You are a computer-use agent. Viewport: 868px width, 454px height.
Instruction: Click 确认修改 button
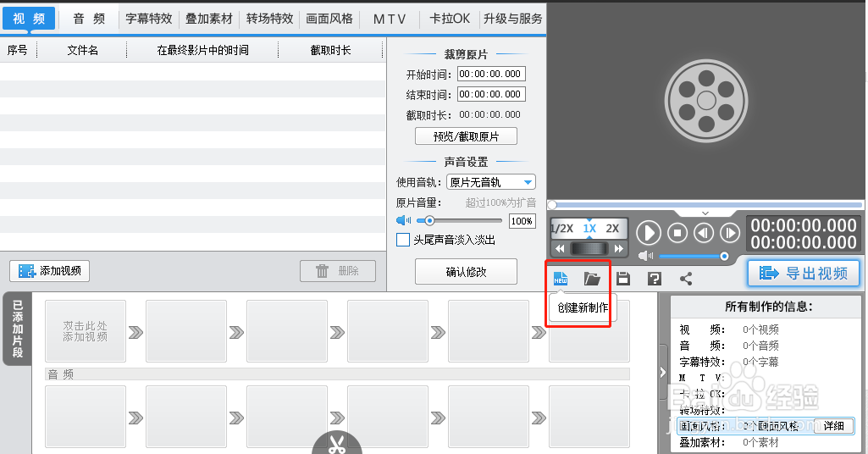pos(466,272)
